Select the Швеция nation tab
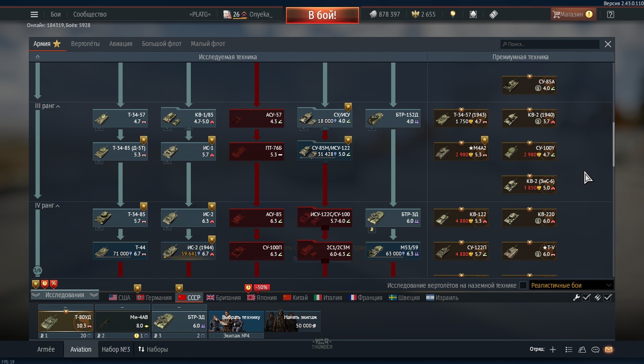The width and height of the screenshot is (644, 364). click(404, 298)
